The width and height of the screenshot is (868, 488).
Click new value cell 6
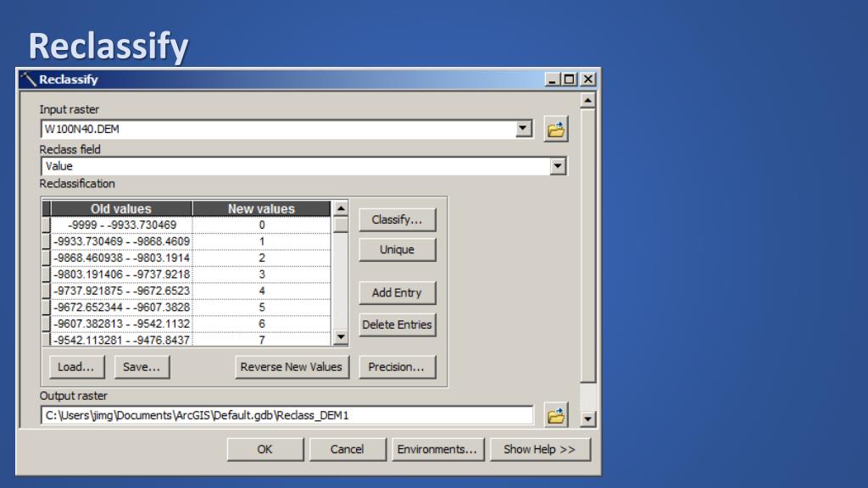[x=262, y=324]
